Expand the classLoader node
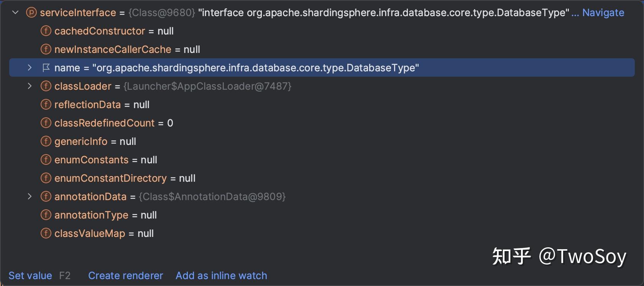This screenshot has width=644, height=286. [30, 86]
